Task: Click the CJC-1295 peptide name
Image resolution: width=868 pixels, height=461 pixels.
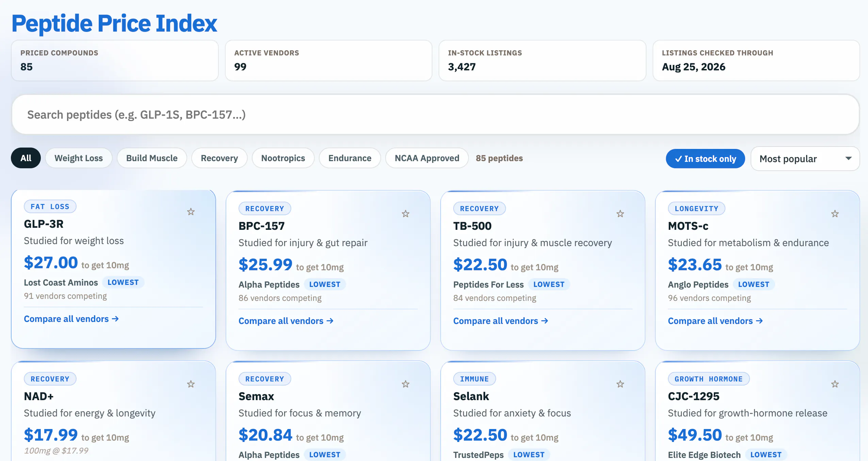Action: (x=693, y=396)
